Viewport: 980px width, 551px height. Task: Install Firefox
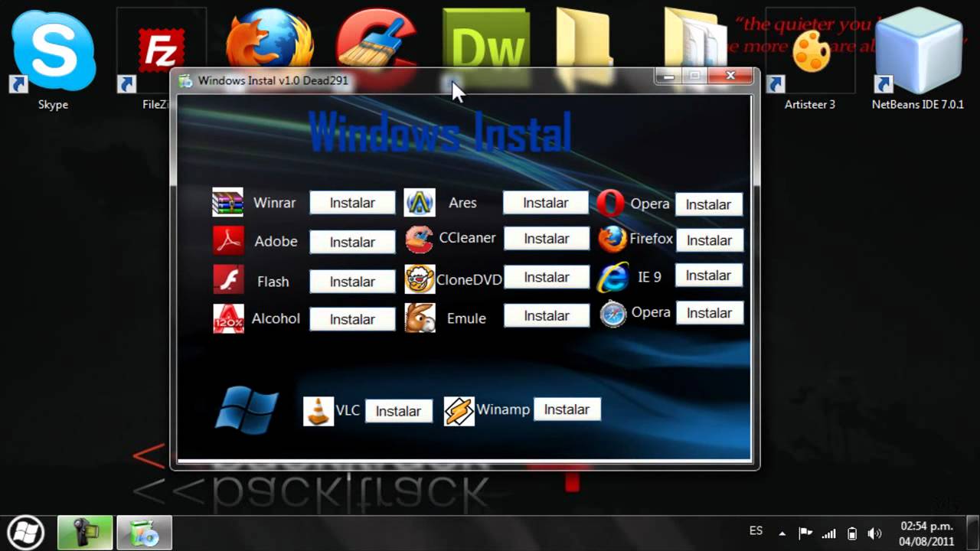709,240
